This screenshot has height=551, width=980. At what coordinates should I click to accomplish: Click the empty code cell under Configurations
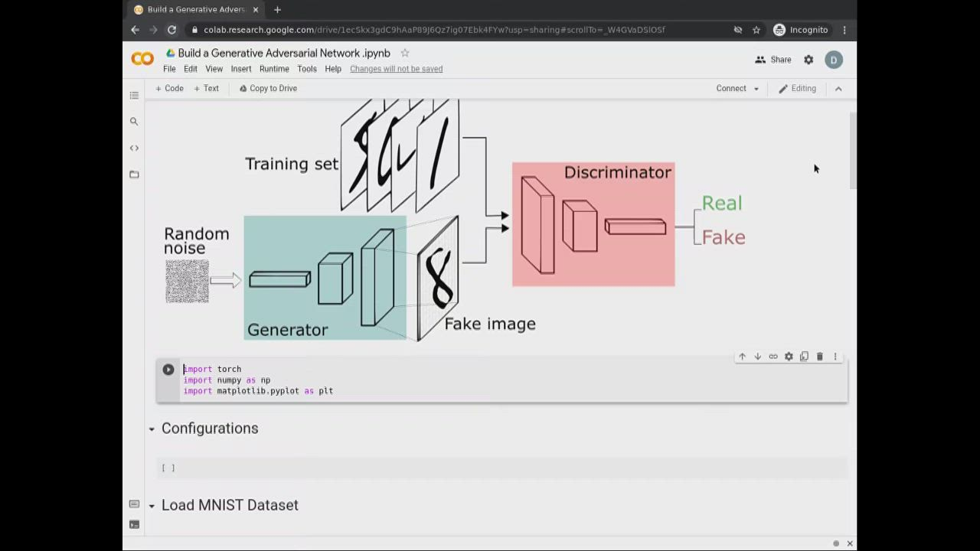tap(501, 468)
